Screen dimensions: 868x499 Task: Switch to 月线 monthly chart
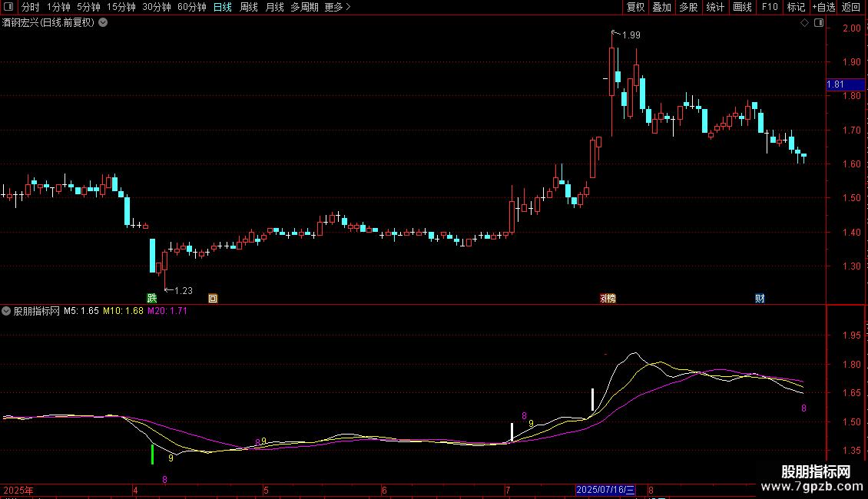click(274, 7)
